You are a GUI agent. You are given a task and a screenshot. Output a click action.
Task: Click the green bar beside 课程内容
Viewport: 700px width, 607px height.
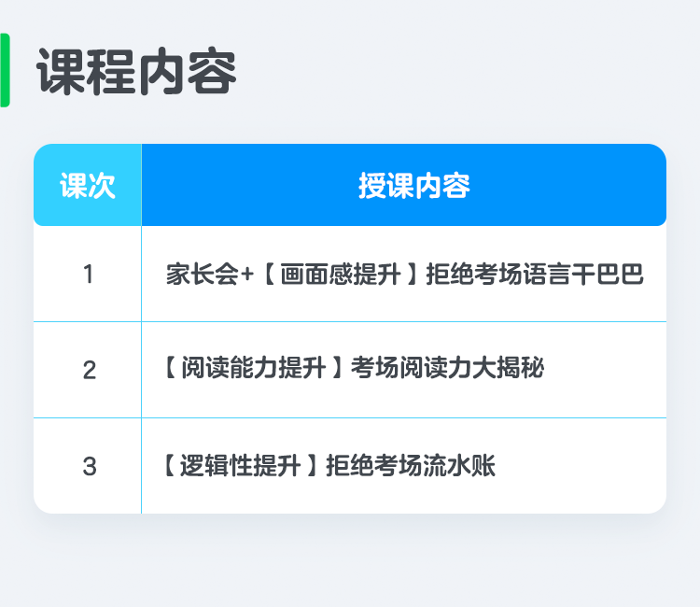5,70
